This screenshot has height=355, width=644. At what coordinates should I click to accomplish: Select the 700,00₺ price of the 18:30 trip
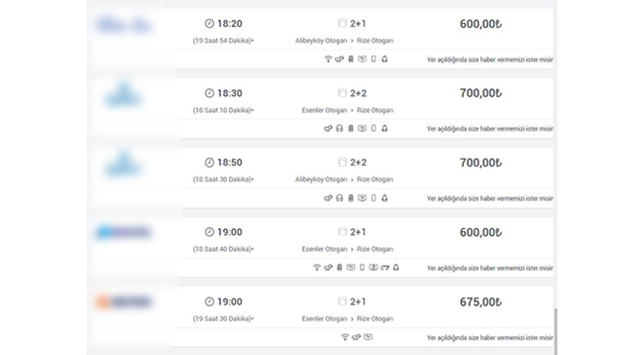(x=480, y=93)
